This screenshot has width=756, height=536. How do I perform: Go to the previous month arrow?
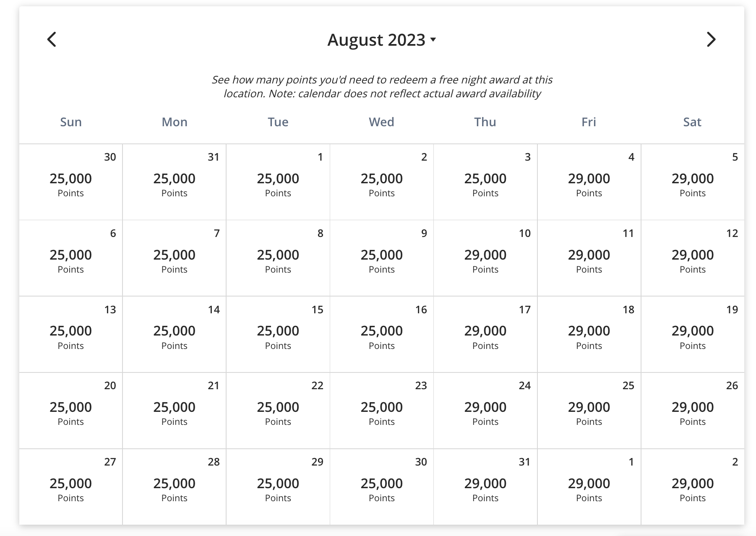tap(52, 40)
